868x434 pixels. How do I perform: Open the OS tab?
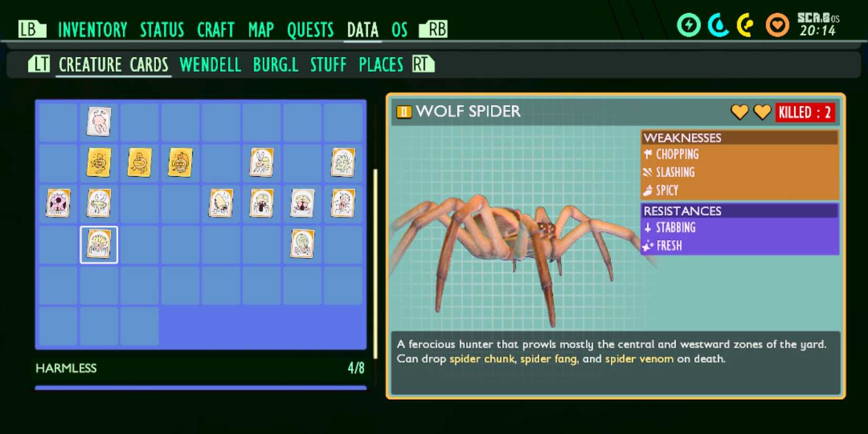(x=399, y=29)
